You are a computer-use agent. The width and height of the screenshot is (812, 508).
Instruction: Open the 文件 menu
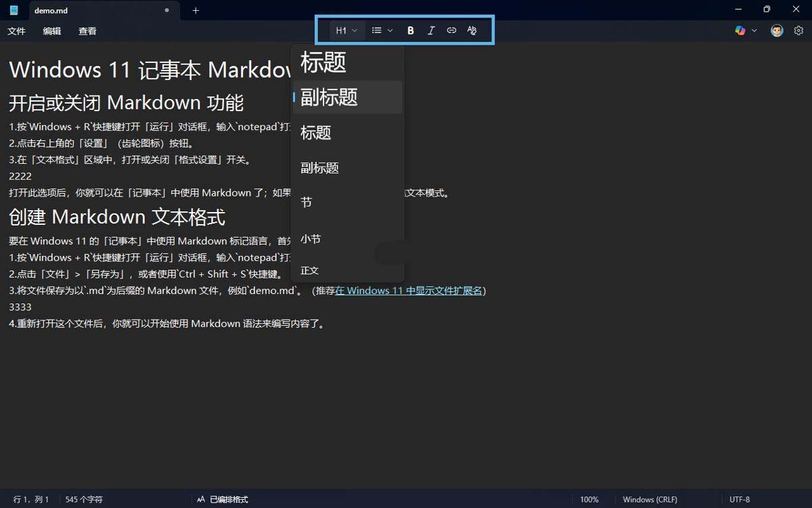point(16,31)
